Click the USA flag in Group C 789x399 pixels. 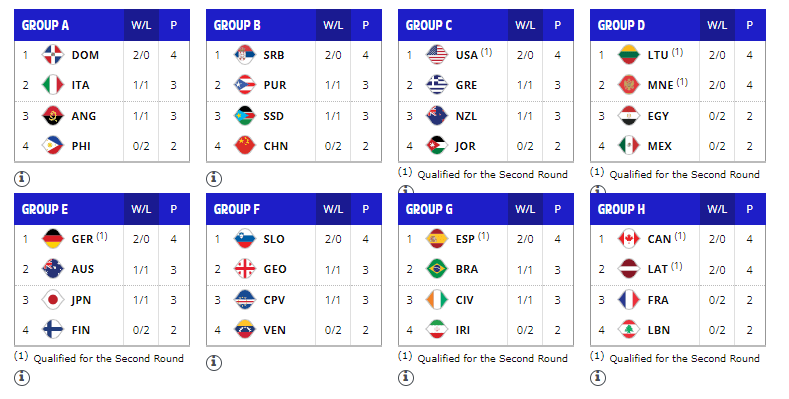tap(437, 55)
